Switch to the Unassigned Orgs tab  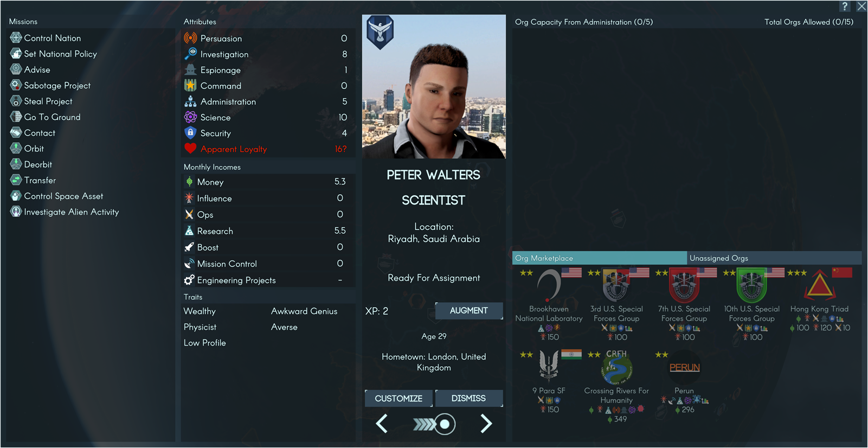coord(774,258)
